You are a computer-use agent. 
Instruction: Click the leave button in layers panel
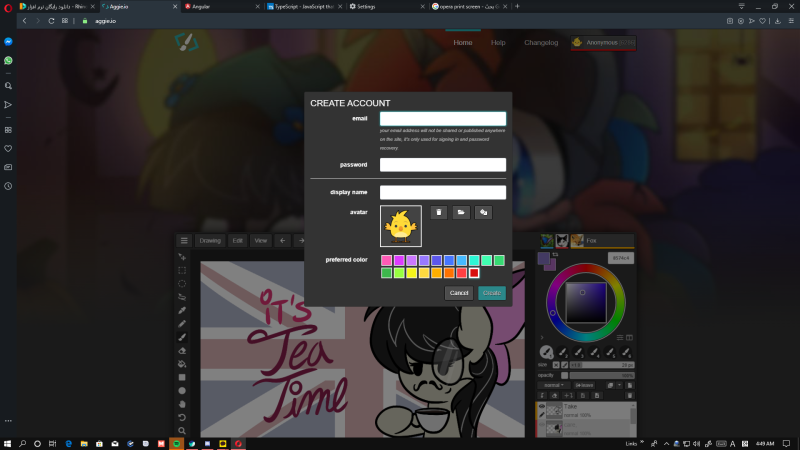click(x=584, y=385)
